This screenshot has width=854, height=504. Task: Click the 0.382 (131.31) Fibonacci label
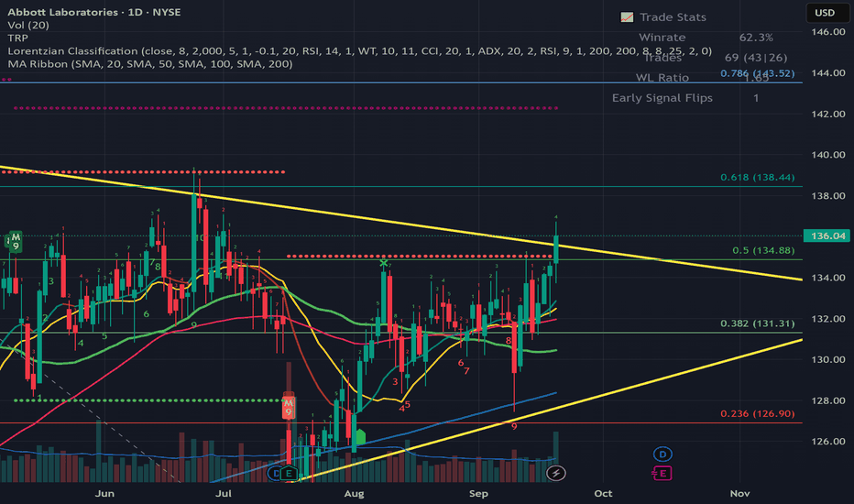[757, 323]
